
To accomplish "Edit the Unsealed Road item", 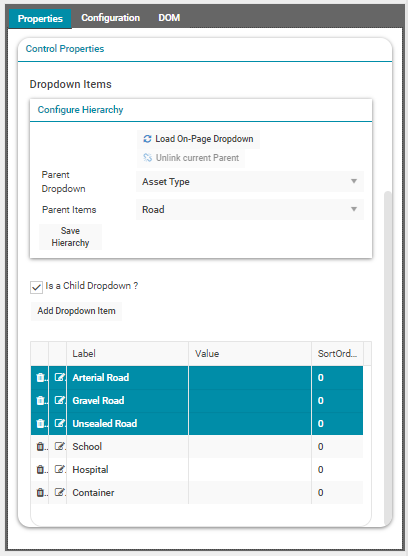I will (x=59, y=423).
